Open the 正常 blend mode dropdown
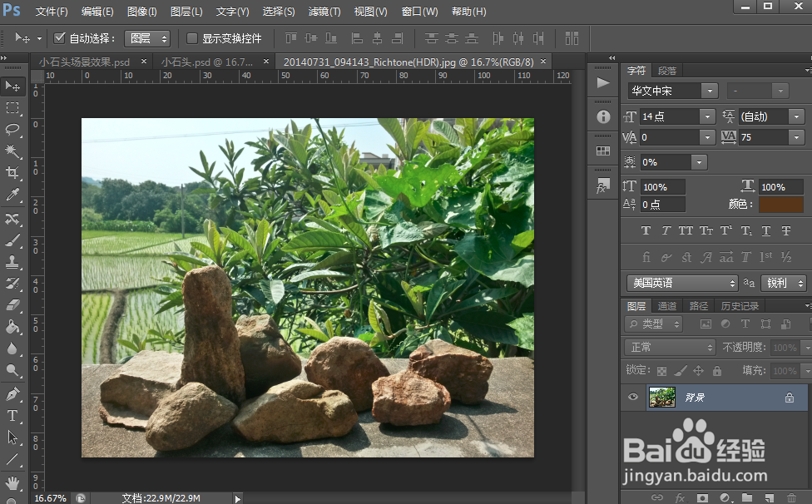 coord(670,347)
